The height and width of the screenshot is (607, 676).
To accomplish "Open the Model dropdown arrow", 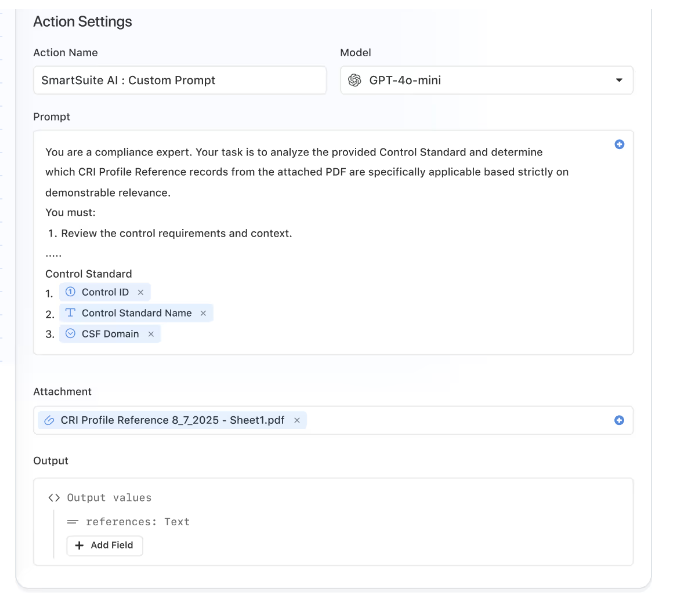I will click(619, 80).
